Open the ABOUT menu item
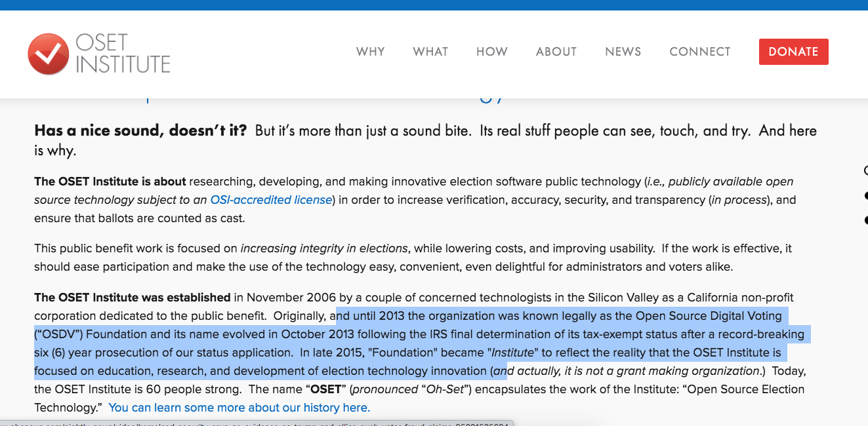The image size is (868, 426). tap(556, 52)
